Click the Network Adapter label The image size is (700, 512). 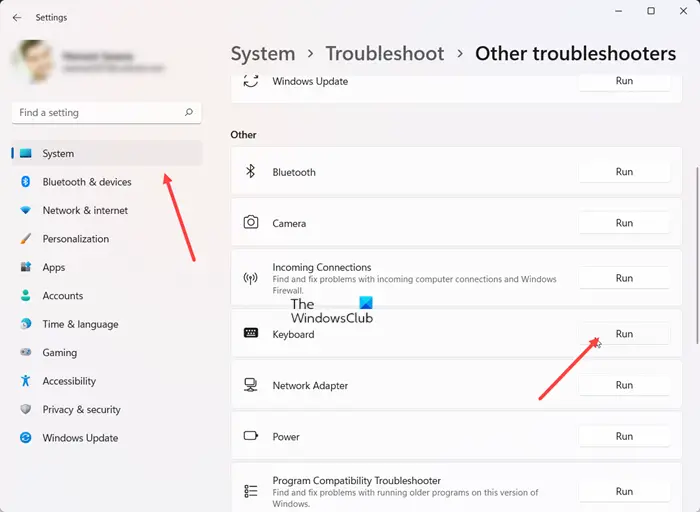coord(310,385)
